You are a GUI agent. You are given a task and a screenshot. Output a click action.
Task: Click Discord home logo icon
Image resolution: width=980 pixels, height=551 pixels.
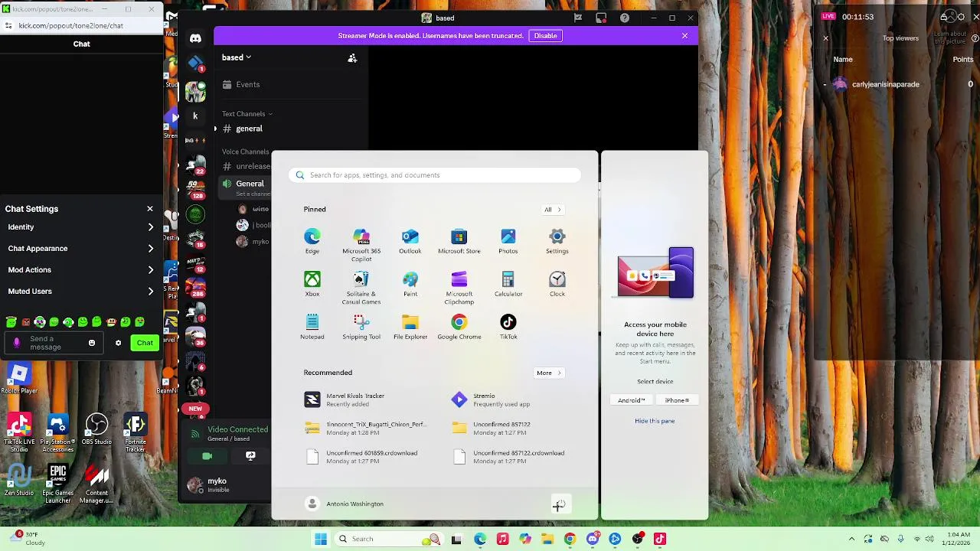point(195,37)
